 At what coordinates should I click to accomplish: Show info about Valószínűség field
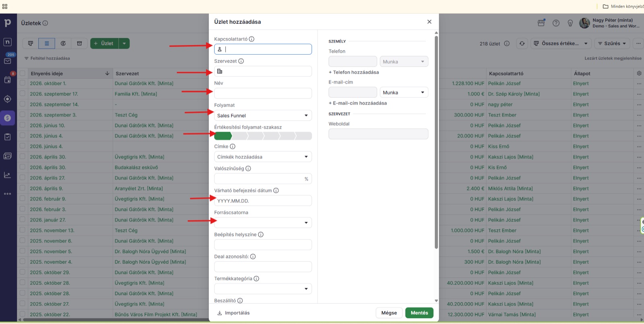click(x=248, y=168)
